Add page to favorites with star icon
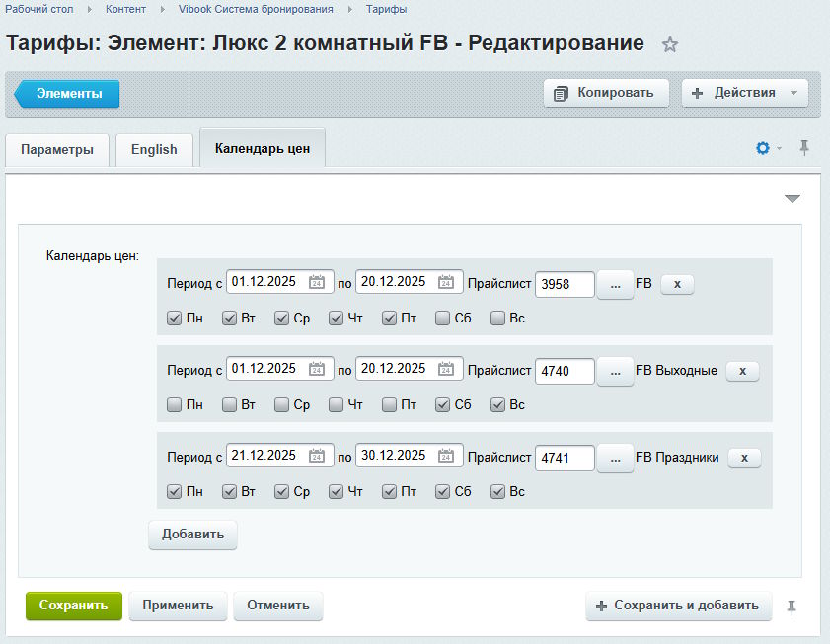The image size is (830, 644). pyautogui.click(x=670, y=44)
